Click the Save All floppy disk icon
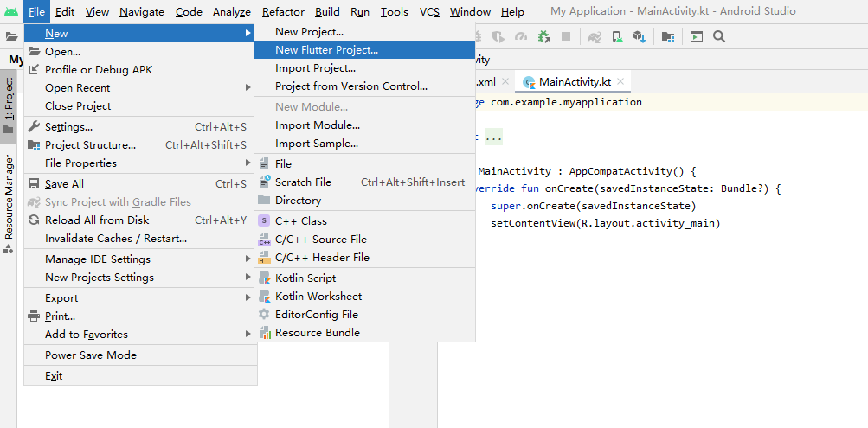The width and height of the screenshot is (868, 428). click(35, 183)
